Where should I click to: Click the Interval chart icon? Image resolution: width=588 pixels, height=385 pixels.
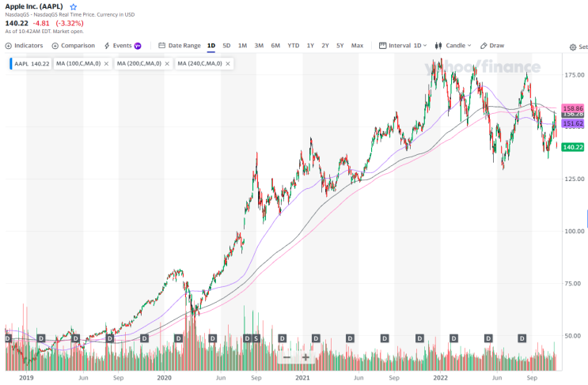point(382,46)
